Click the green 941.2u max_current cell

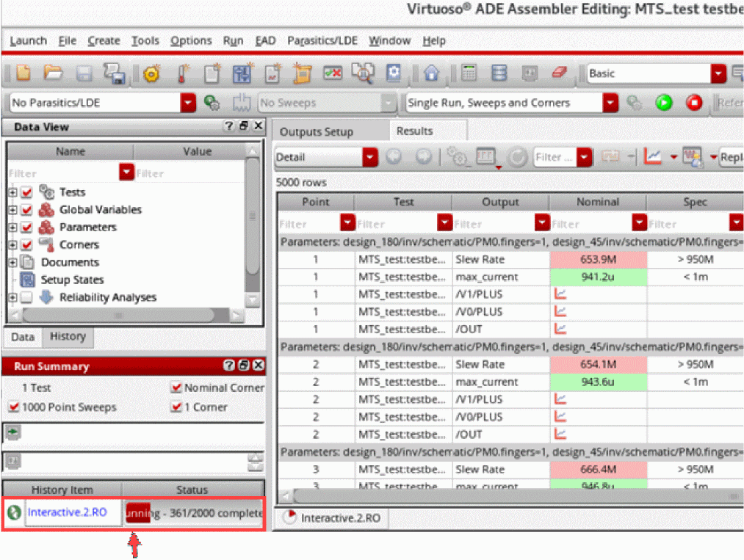tap(599, 277)
